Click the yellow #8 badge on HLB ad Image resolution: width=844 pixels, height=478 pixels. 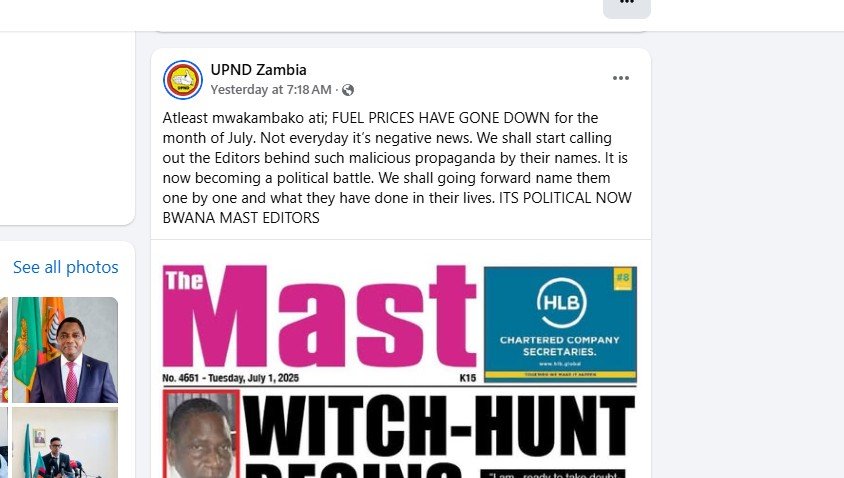[x=623, y=279]
